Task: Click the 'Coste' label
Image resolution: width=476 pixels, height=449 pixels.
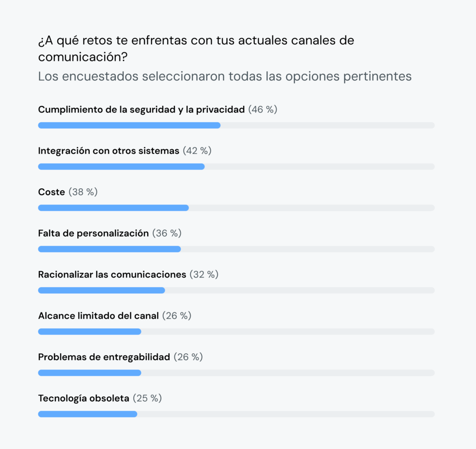Action: pyautogui.click(x=51, y=192)
